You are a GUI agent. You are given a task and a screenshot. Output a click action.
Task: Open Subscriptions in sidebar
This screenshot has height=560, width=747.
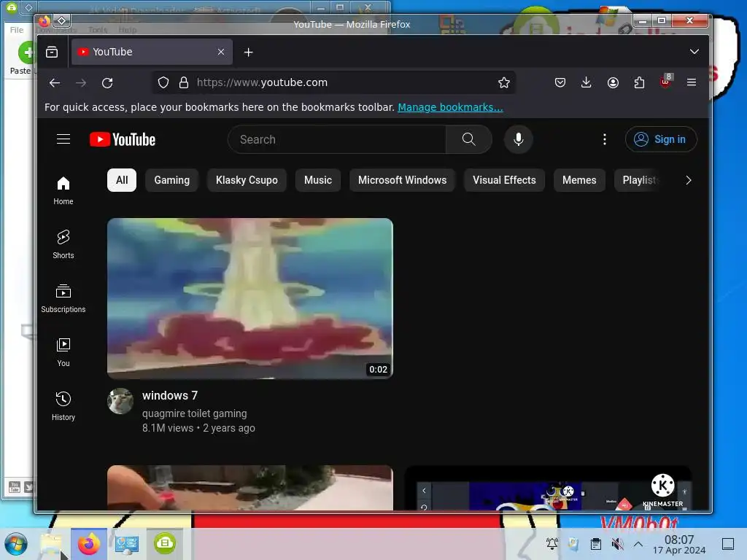pyautogui.click(x=63, y=298)
